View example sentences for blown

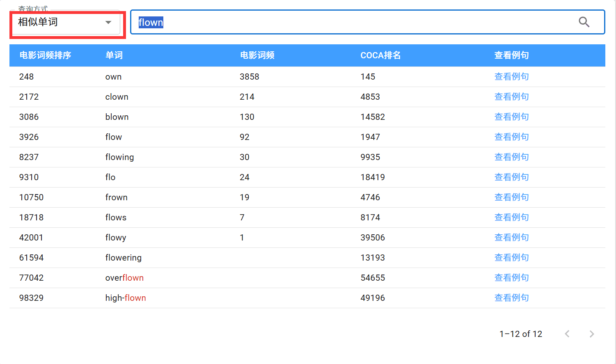511,117
